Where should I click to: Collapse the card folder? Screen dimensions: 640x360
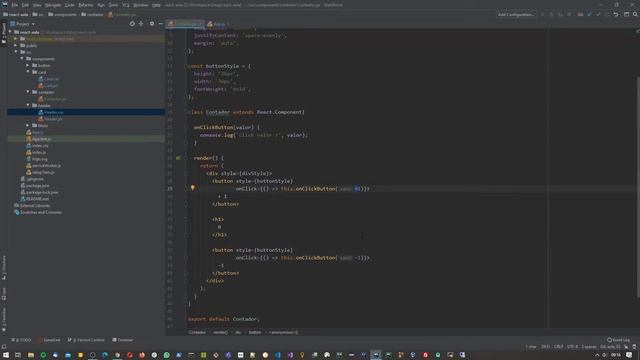[x=28, y=72]
